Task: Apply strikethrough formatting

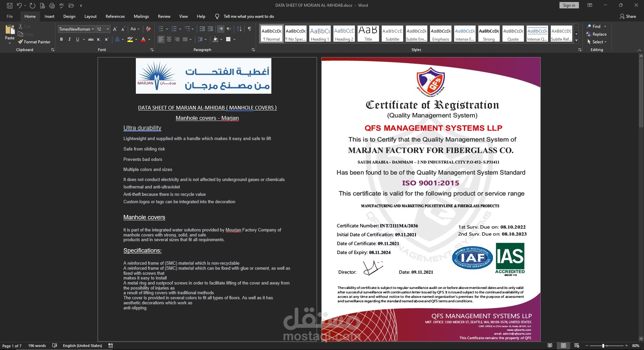Action: click(x=91, y=39)
